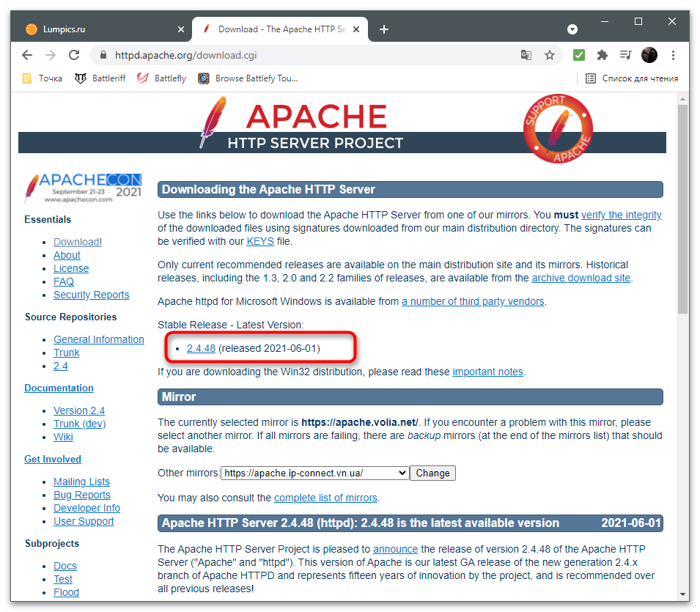Open Mailing Lists link
Image resolution: width=700 pixels, height=612 pixels.
pyautogui.click(x=81, y=482)
